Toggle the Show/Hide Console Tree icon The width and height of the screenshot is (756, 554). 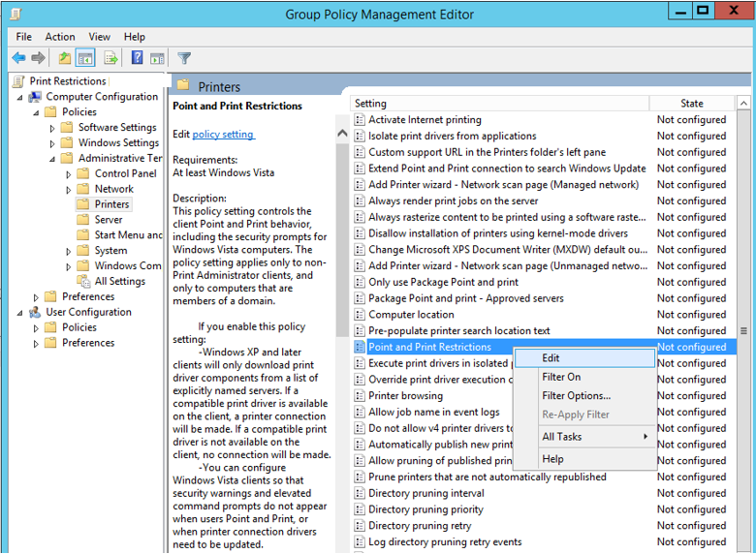85,58
